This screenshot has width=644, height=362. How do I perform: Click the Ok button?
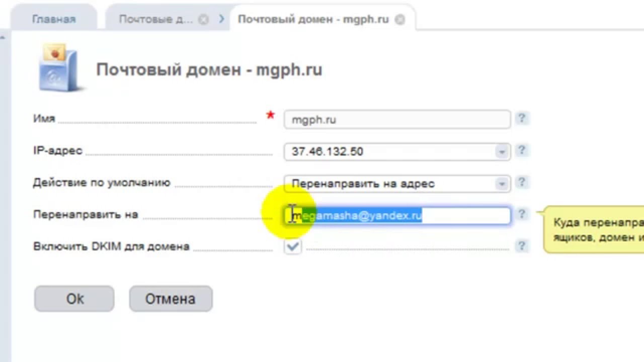[x=74, y=299]
